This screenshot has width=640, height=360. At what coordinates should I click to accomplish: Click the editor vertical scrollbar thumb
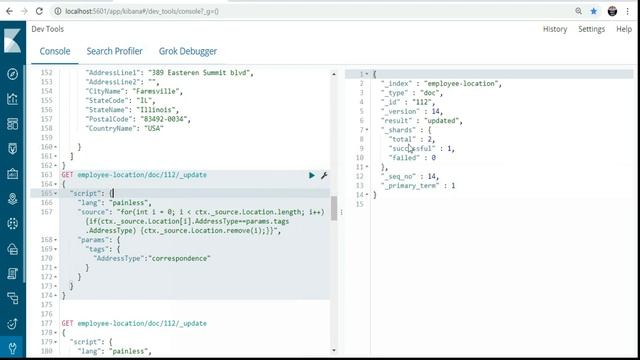pyautogui.click(x=334, y=208)
